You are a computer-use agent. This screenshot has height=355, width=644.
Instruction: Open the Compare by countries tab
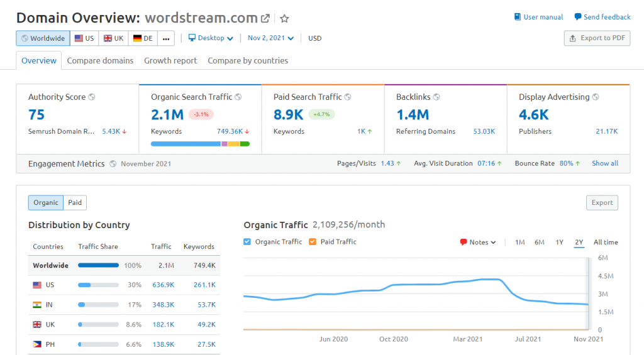click(248, 61)
